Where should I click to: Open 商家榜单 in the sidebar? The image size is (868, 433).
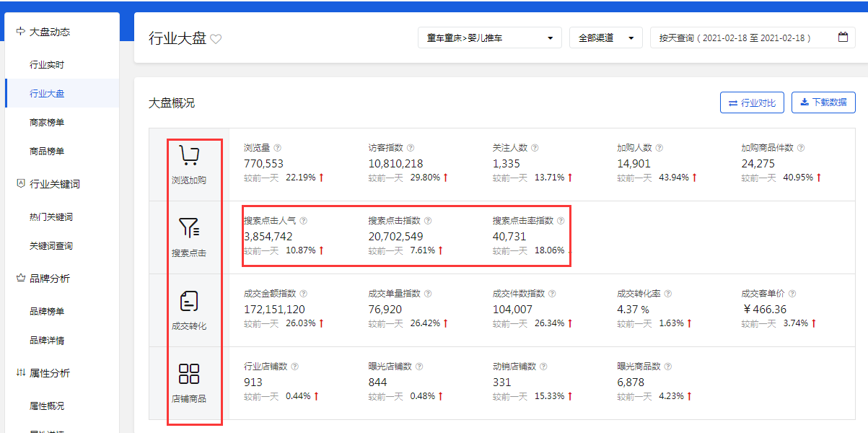[47, 123]
